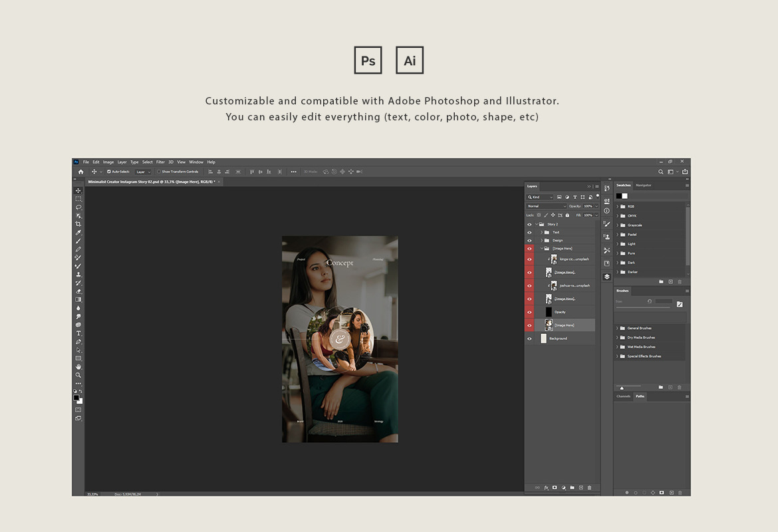Screen dimensions: 778x532
Task: Open the Layer menu
Action: [x=122, y=162]
